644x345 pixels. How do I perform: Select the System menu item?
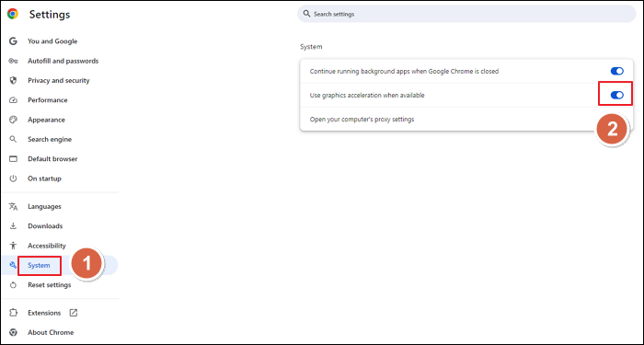tap(39, 265)
